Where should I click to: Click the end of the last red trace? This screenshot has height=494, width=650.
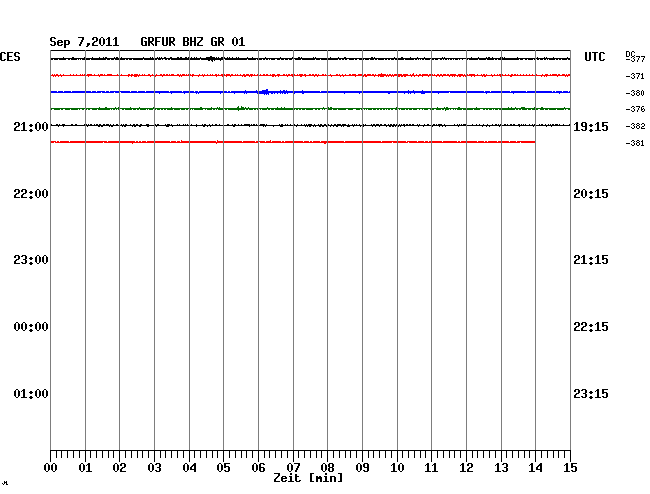(x=534, y=142)
